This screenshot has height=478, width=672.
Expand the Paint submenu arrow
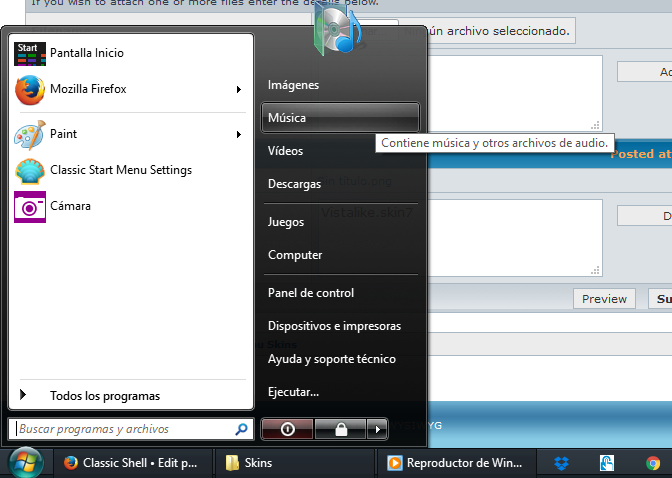(x=239, y=134)
